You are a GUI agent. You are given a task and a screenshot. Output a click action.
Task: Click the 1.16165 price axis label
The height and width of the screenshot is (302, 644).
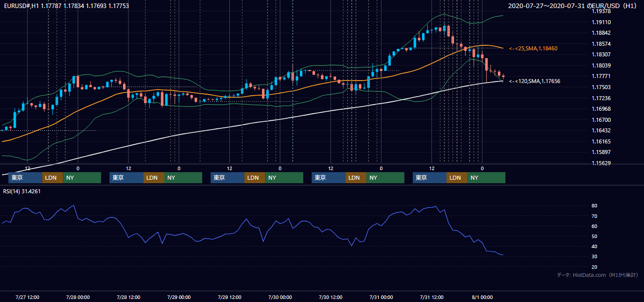601,141
